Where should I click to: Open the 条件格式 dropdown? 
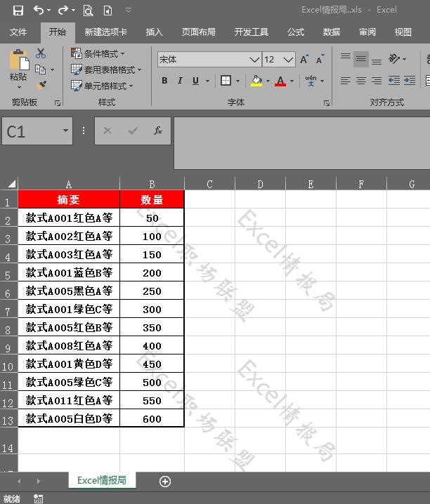click(x=98, y=53)
